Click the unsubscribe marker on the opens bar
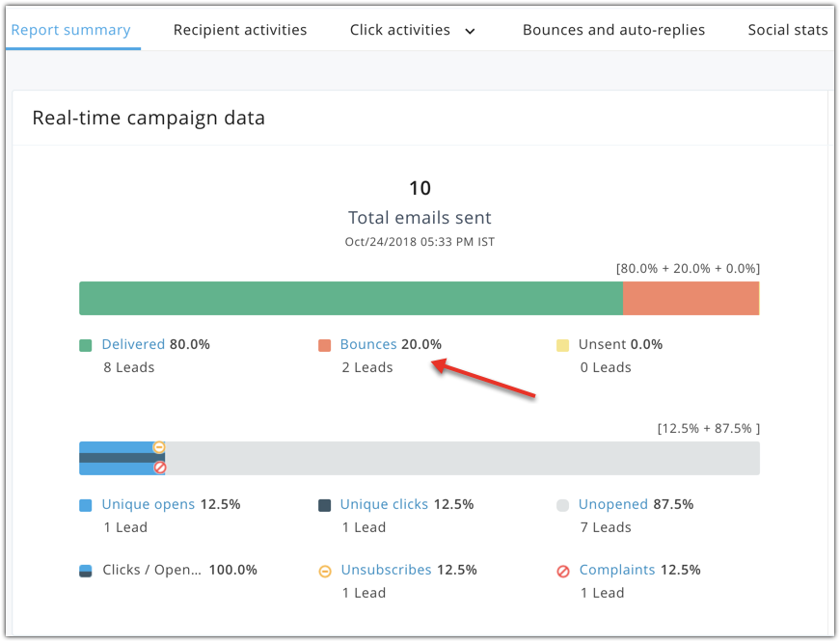Image resolution: width=840 pixels, height=642 pixels. [x=159, y=447]
